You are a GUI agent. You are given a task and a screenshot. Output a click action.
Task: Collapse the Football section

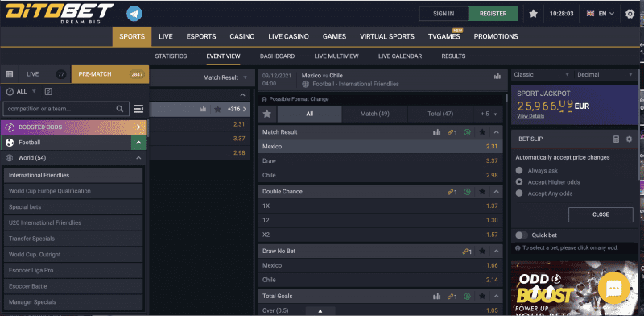[x=138, y=143]
